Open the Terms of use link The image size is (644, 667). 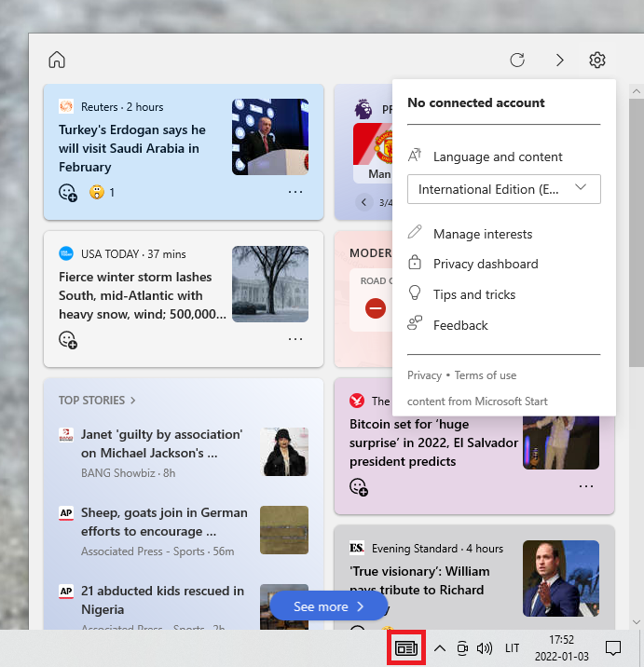[486, 375]
